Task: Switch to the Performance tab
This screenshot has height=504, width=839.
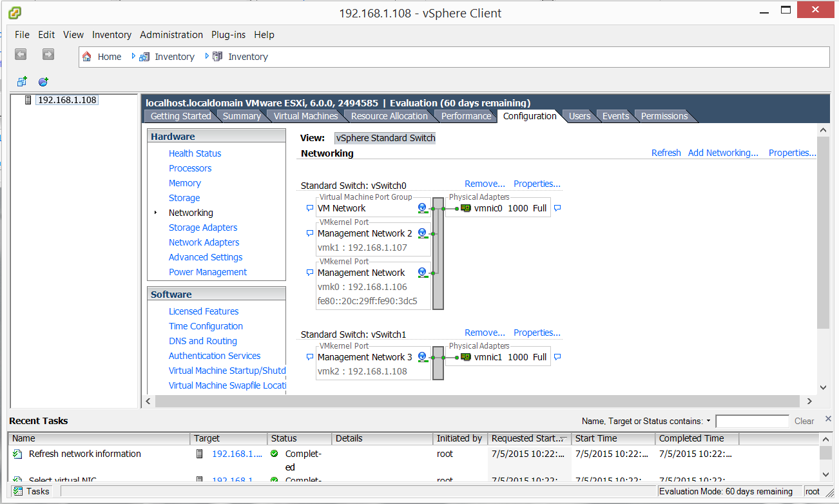Action: pyautogui.click(x=466, y=116)
